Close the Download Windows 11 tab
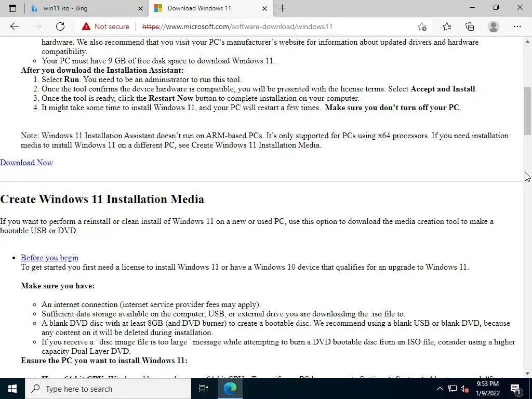Image resolution: width=532 pixels, height=399 pixels. [264, 8]
